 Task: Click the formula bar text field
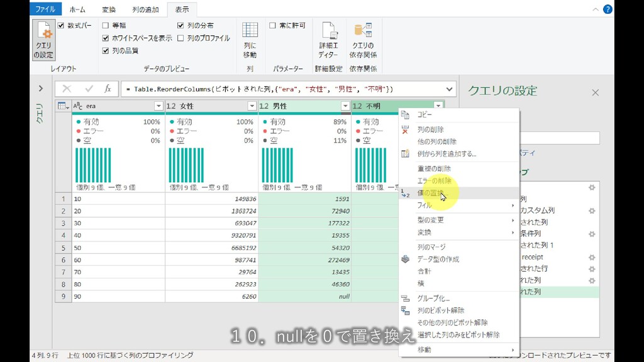[x=284, y=89]
